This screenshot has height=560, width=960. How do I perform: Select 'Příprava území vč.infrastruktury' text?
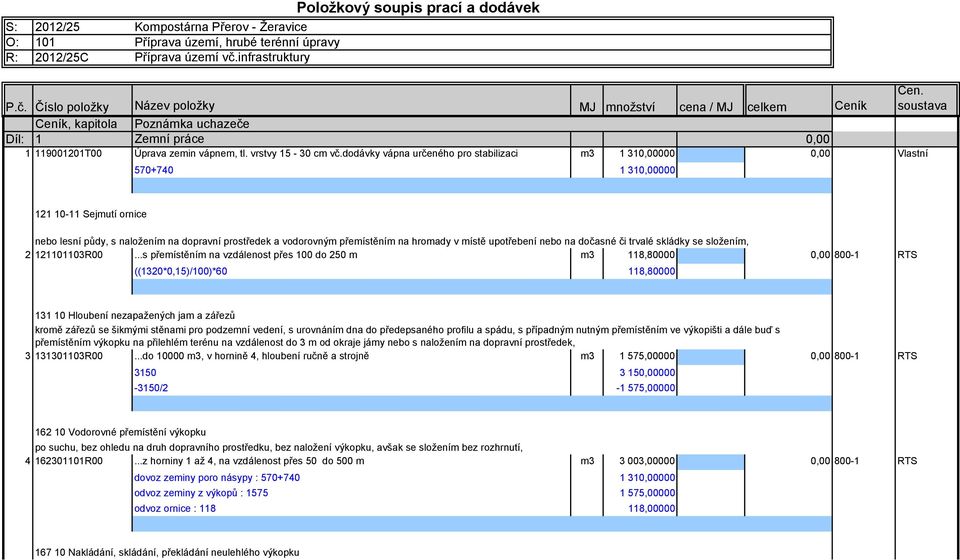222,58
